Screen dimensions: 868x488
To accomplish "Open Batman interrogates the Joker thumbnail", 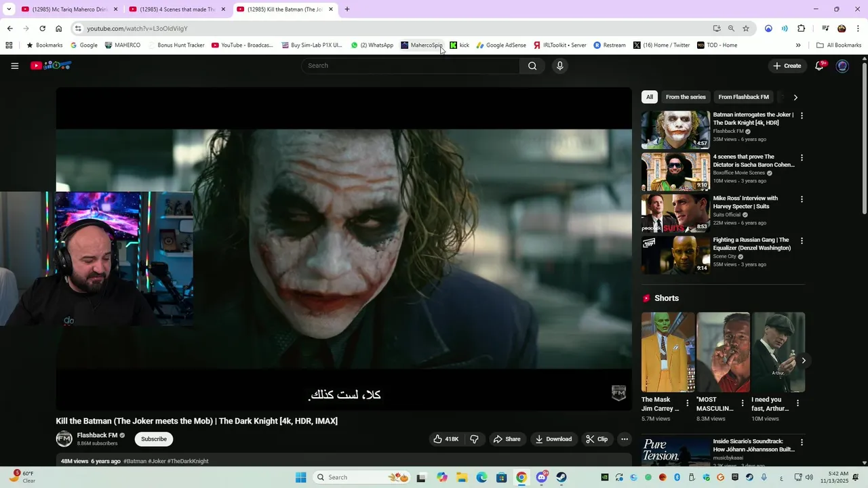I will click(x=675, y=130).
